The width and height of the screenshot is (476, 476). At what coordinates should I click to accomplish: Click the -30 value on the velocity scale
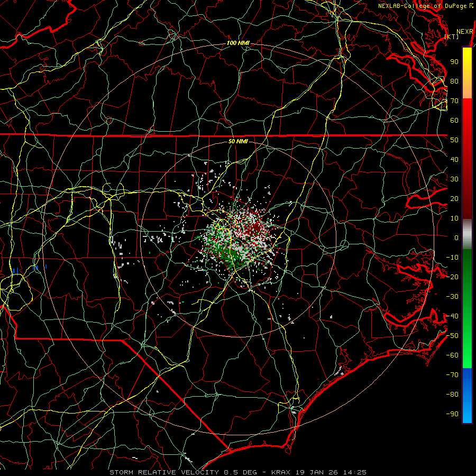tap(452, 297)
